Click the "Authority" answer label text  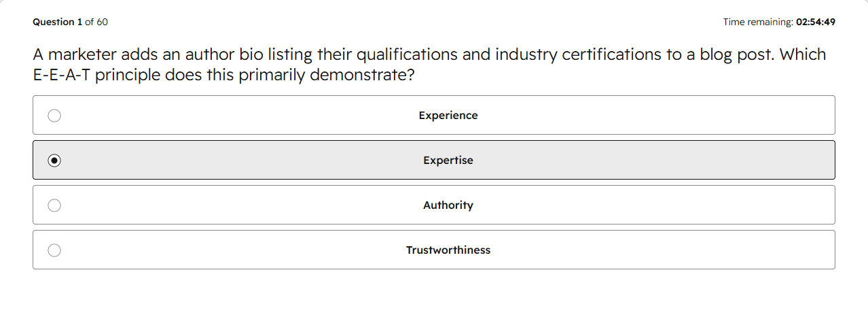tap(448, 205)
